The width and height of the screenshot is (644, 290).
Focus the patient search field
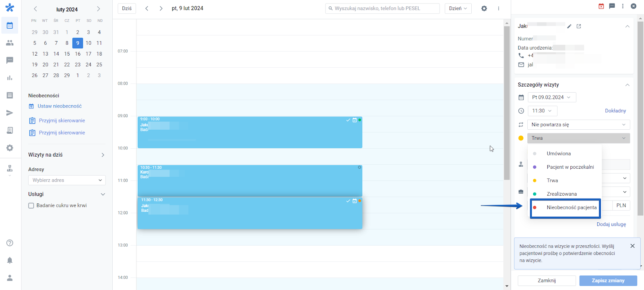point(382,8)
